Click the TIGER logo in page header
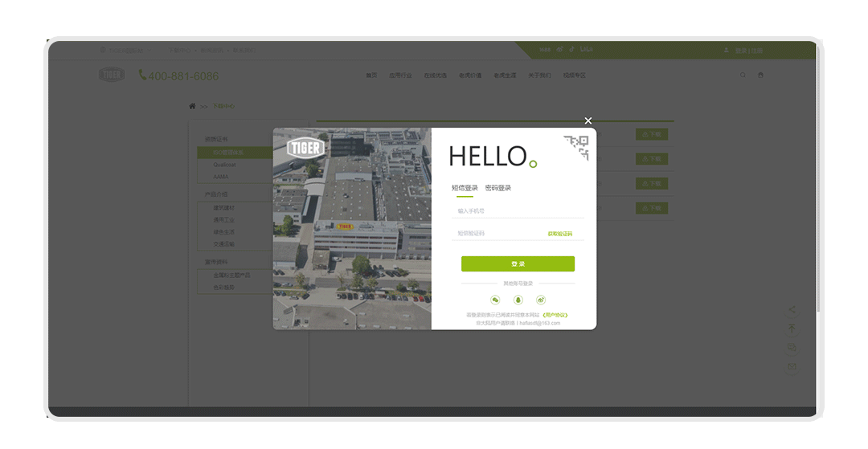Viewport: 868px width, 449px height. [112, 74]
